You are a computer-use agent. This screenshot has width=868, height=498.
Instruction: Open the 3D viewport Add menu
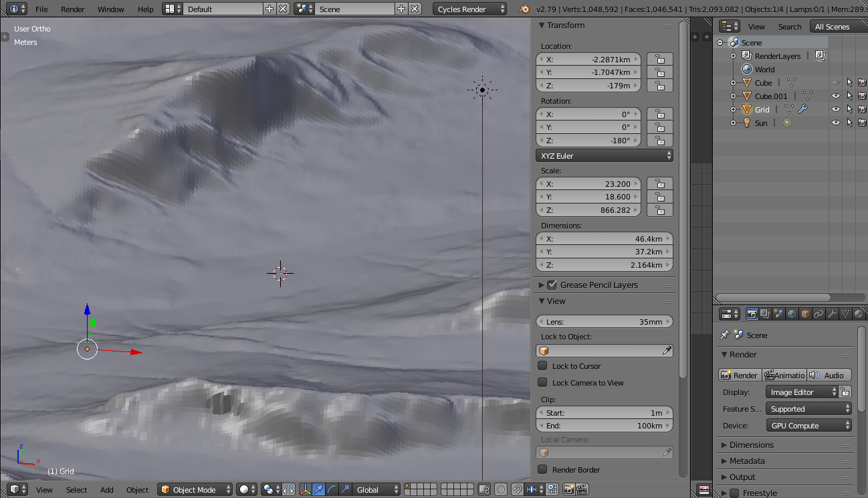[107, 489]
